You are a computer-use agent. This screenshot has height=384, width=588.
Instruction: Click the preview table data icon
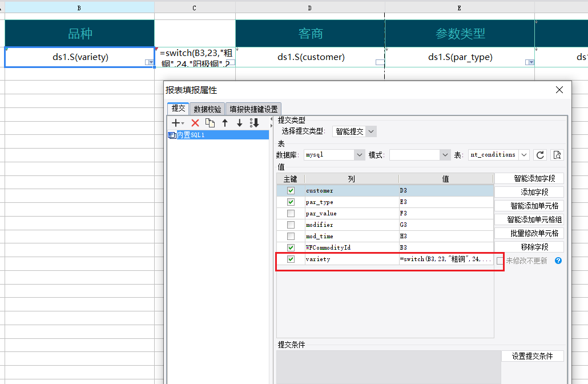557,155
